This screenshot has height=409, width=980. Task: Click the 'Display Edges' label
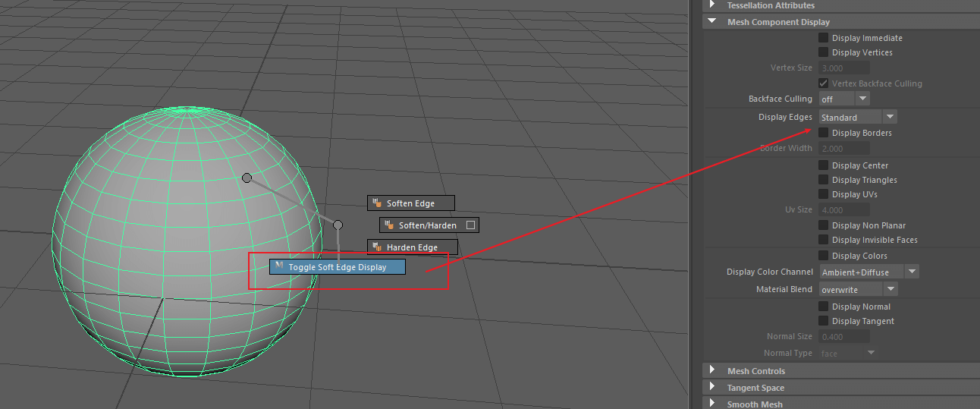tap(785, 117)
